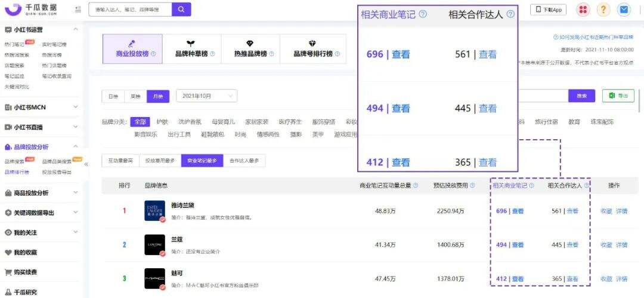This screenshot has height=298, width=644.
Task: Sort by 互动量最高
Action: pyautogui.click(x=120, y=161)
